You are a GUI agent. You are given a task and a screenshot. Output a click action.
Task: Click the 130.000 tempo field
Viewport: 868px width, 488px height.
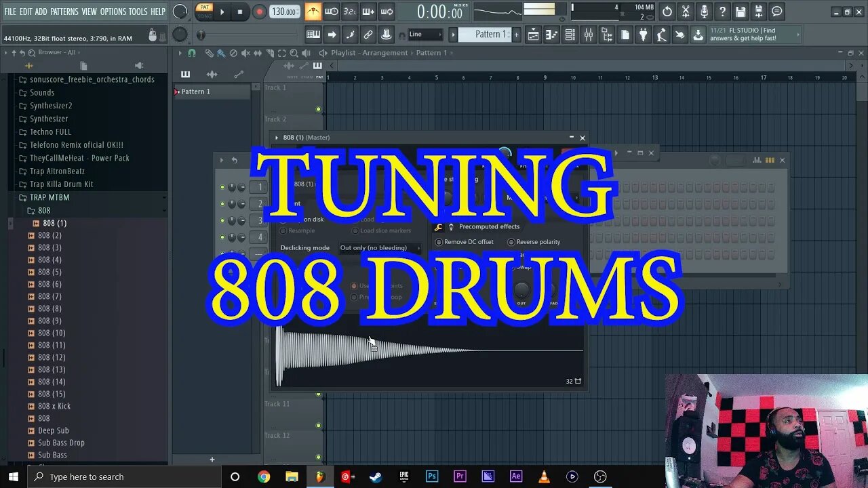point(284,12)
